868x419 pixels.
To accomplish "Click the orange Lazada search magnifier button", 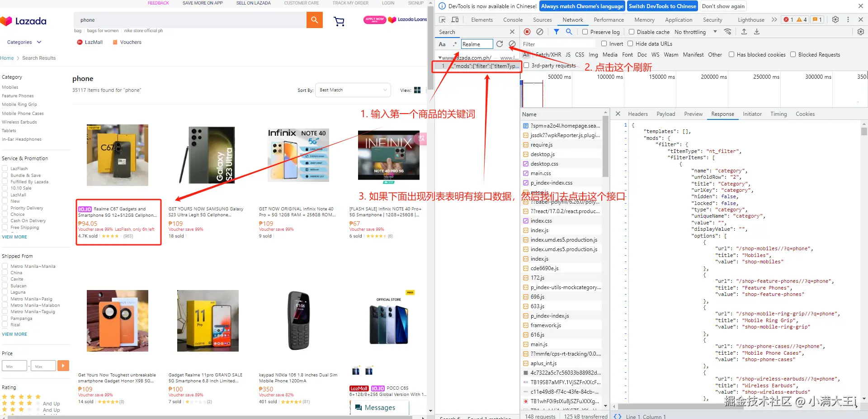I will [314, 20].
